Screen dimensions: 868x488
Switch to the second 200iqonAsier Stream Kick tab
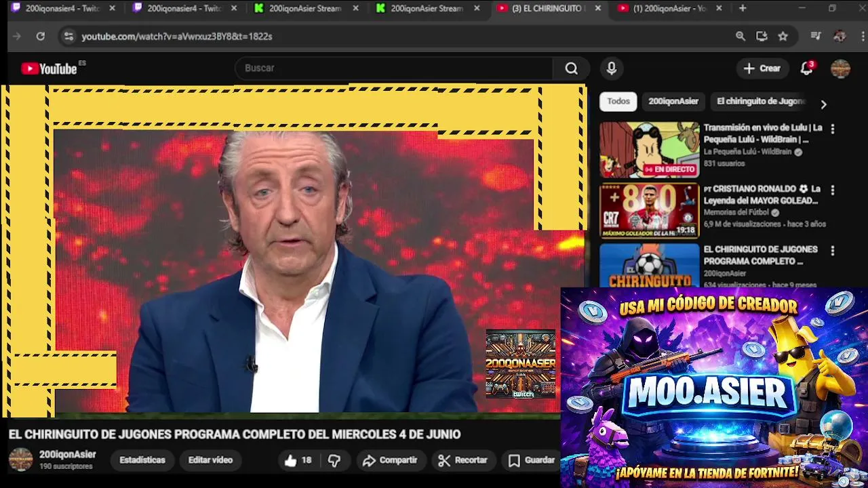coord(428,8)
